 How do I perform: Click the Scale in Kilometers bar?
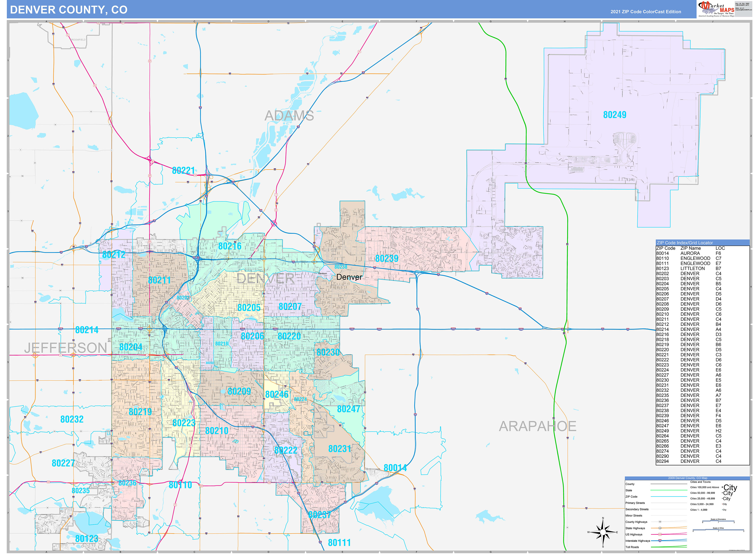point(718,521)
